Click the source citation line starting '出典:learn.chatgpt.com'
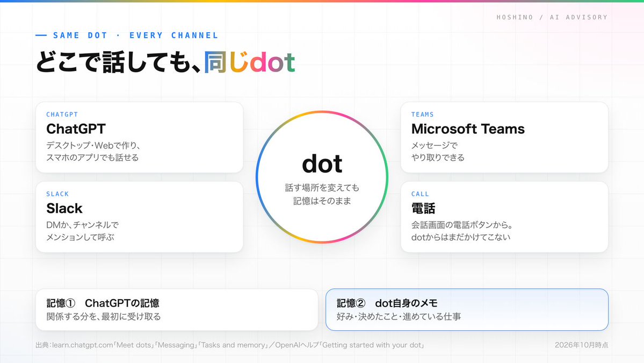 click(x=229, y=345)
